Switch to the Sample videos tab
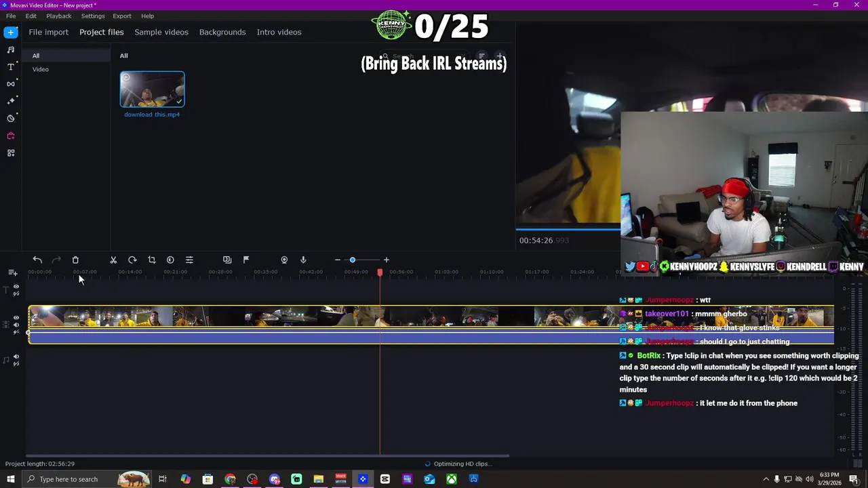The width and height of the screenshot is (868, 488). [x=161, y=32]
